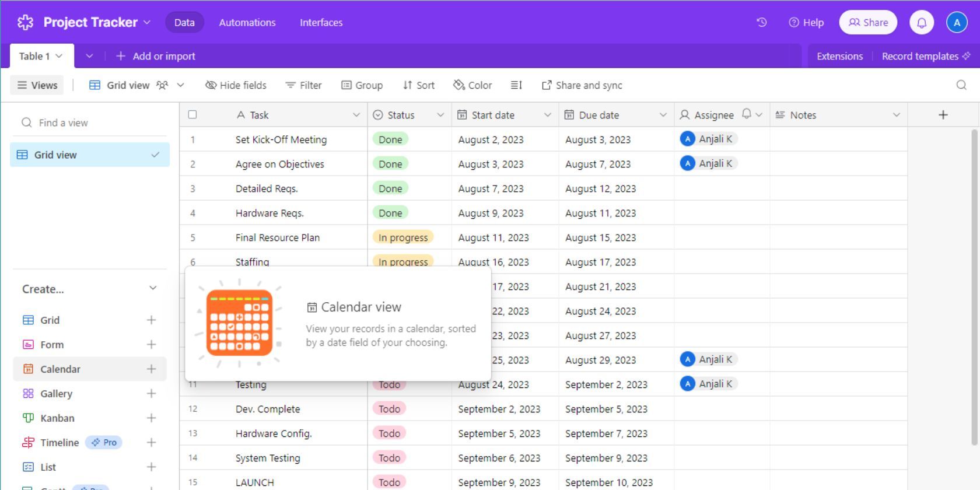Click the Share button
The image size is (980, 490).
click(868, 22)
